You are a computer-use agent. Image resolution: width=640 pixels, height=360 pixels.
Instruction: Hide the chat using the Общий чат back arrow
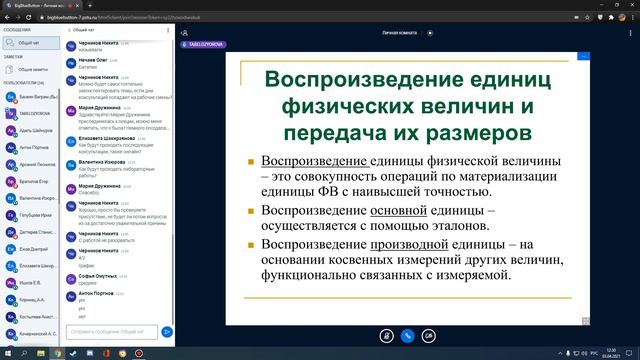tap(81, 30)
